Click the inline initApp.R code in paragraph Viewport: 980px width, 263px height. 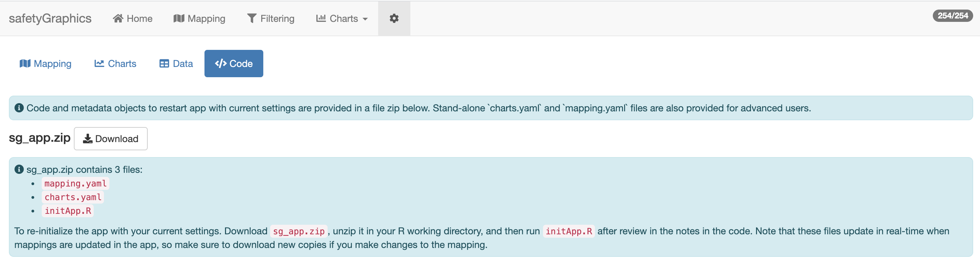coord(569,232)
